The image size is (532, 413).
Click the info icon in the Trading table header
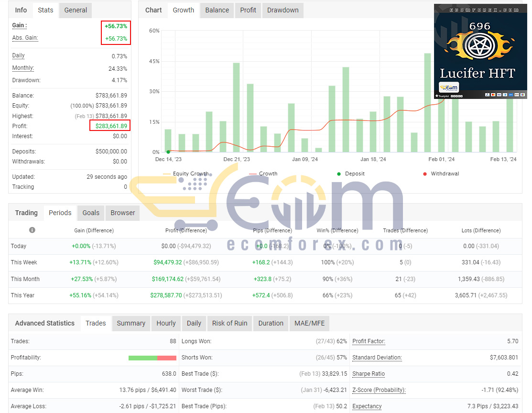(x=32, y=230)
